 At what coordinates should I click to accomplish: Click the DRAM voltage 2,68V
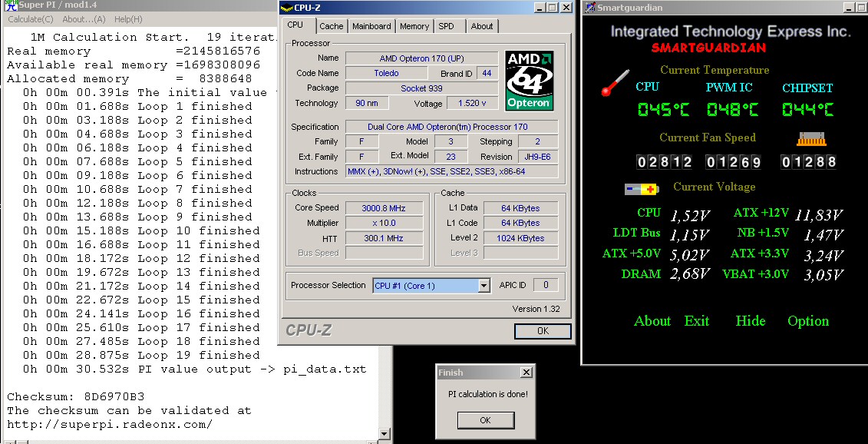(x=690, y=274)
